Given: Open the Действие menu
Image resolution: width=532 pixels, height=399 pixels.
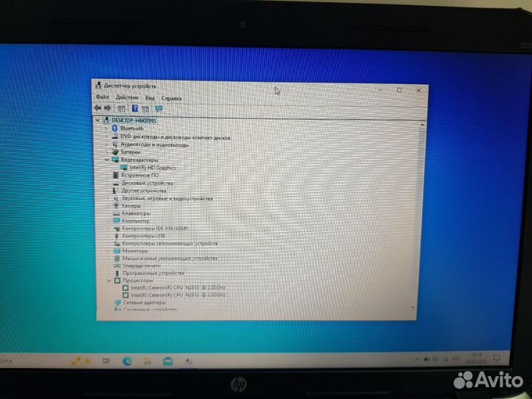Looking at the screenshot, I should click(x=127, y=98).
